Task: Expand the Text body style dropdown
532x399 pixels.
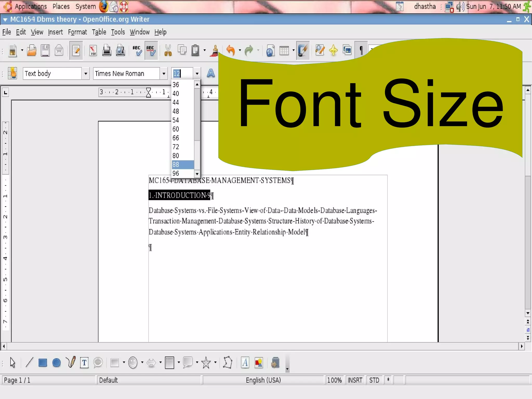Action: (85, 74)
